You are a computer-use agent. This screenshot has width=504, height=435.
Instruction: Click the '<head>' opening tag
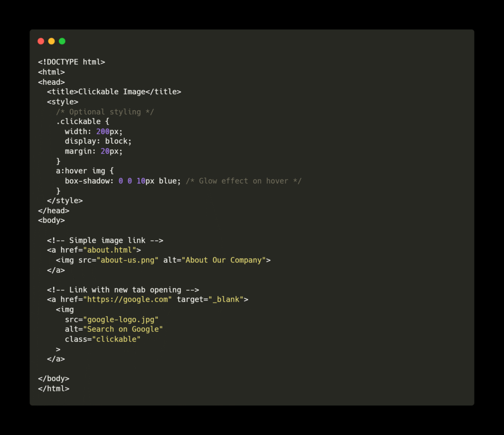(51, 82)
